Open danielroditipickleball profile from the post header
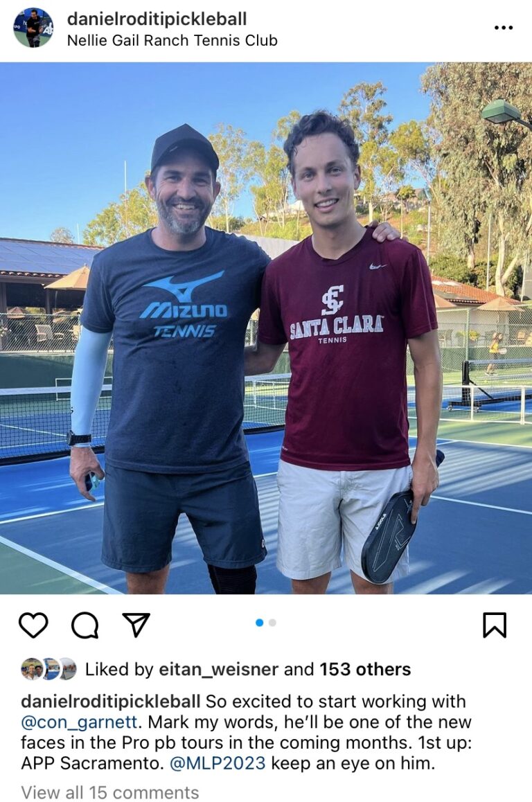Viewport: 532px width, 802px height. coord(157,19)
